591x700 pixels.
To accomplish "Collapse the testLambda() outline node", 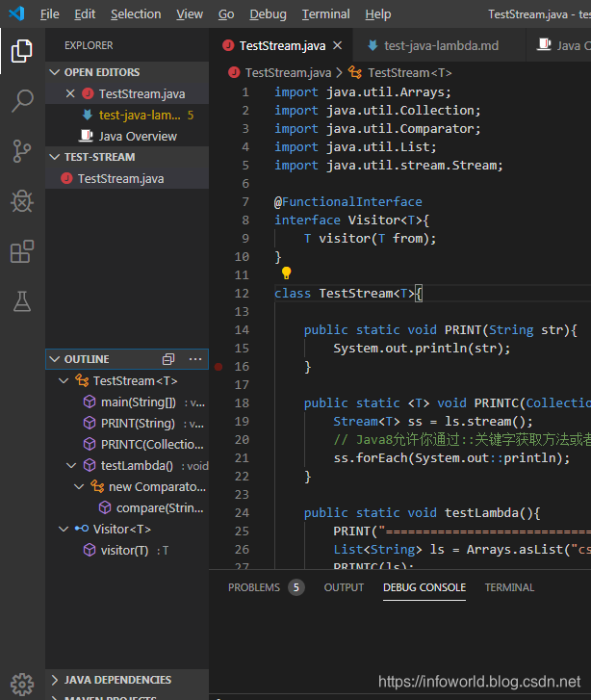I will click(x=71, y=466).
